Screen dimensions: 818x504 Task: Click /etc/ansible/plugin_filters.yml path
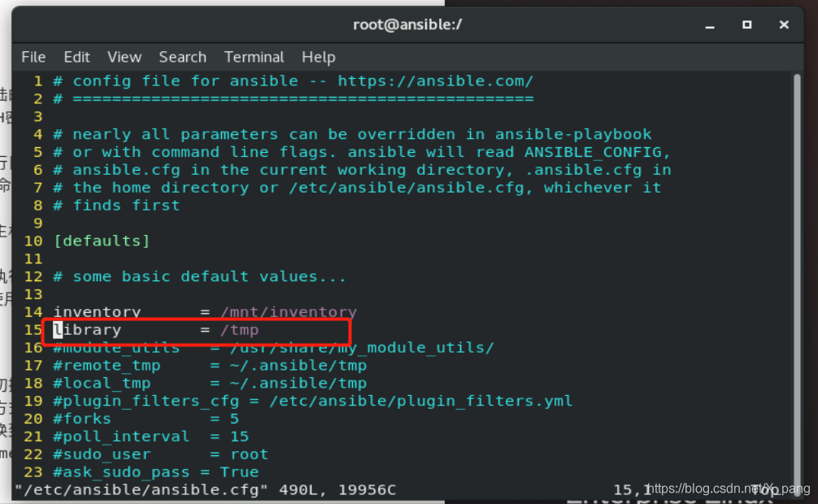click(x=420, y=401)
